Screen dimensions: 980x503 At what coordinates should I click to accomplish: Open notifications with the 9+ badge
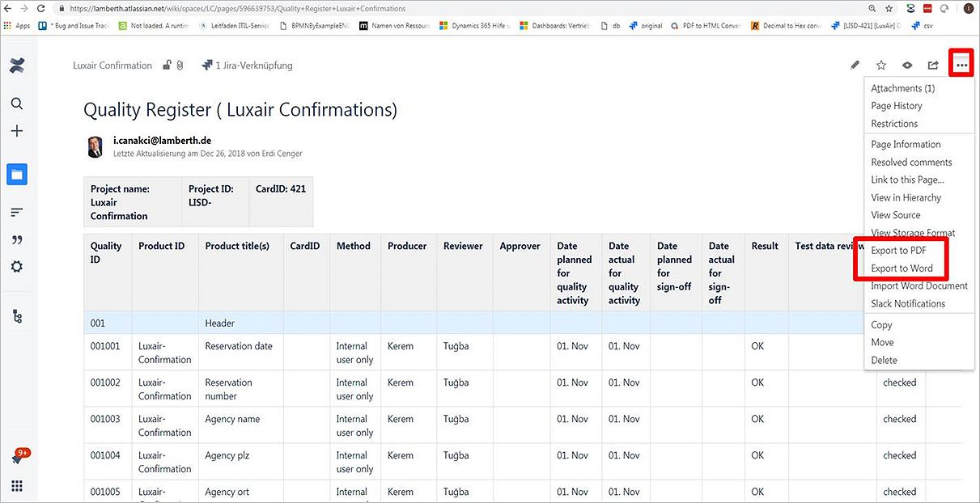17,458
